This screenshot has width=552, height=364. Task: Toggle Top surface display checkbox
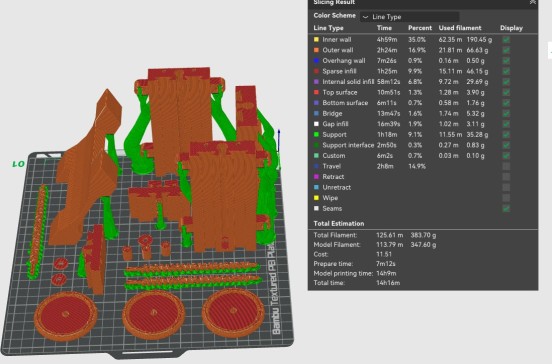point(506,92)
